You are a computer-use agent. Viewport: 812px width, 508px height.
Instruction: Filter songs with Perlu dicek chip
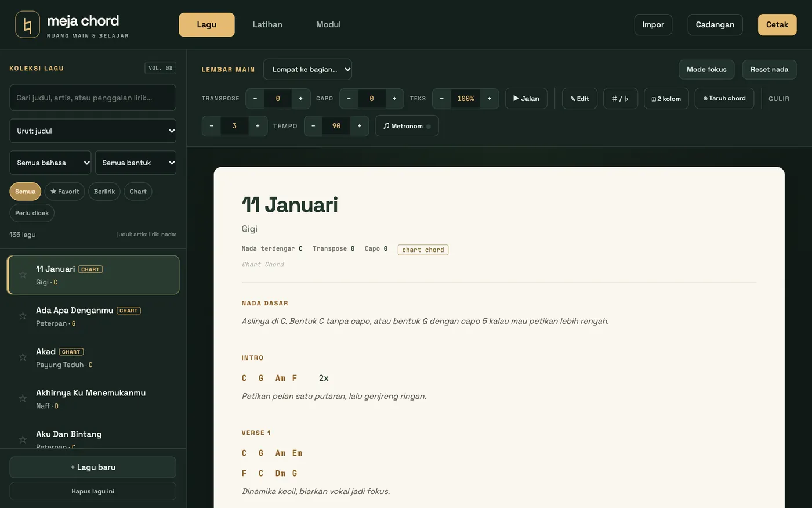[x=32, y=213]
